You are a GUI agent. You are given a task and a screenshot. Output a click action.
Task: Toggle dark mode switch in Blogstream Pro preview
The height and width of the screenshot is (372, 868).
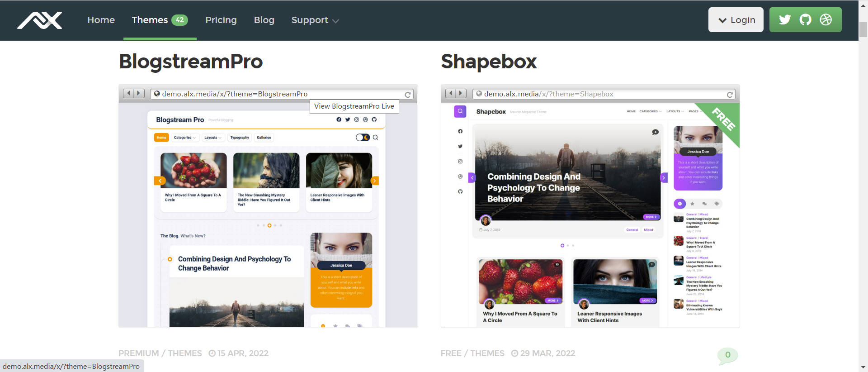tap(363, 138)
